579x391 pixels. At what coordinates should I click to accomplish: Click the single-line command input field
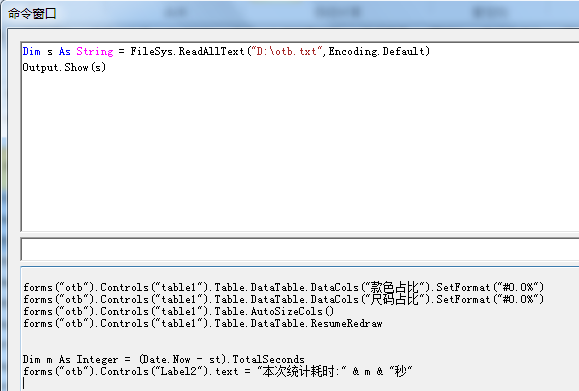point(300,250)
